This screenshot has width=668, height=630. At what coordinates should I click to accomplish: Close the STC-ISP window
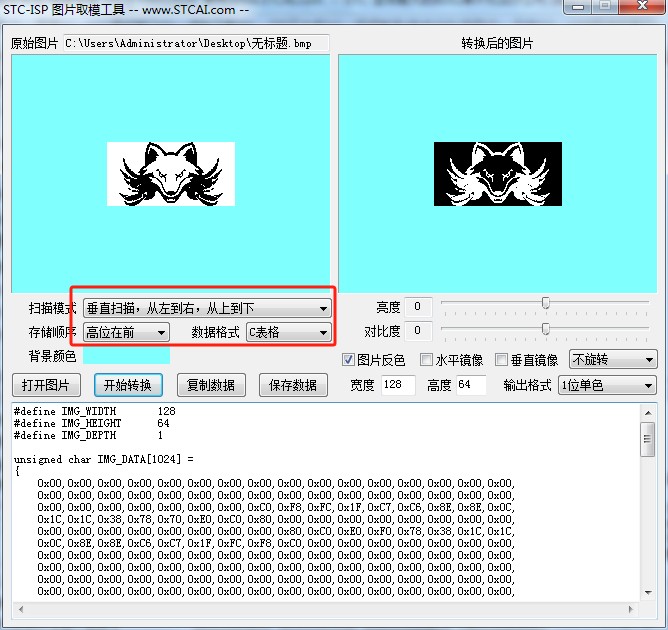[642, 6]
